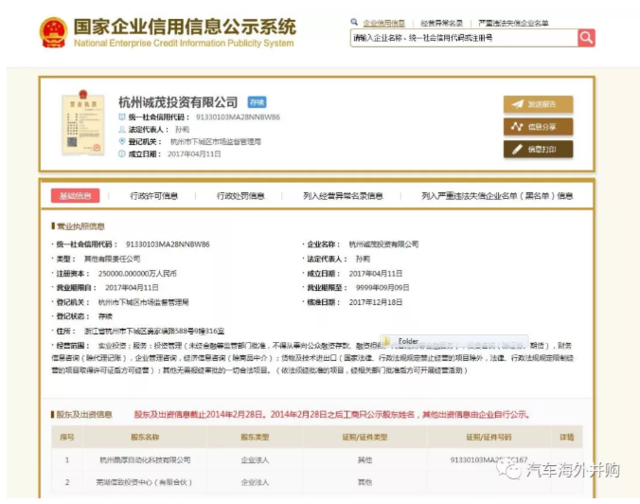Click the 发送报告 button

click(x=538, y=104)
